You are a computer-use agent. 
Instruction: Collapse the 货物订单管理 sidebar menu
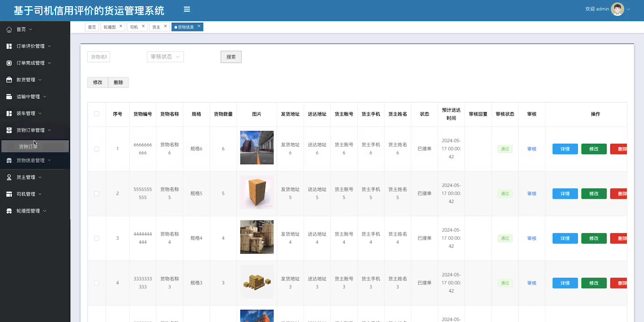[49, 130]
